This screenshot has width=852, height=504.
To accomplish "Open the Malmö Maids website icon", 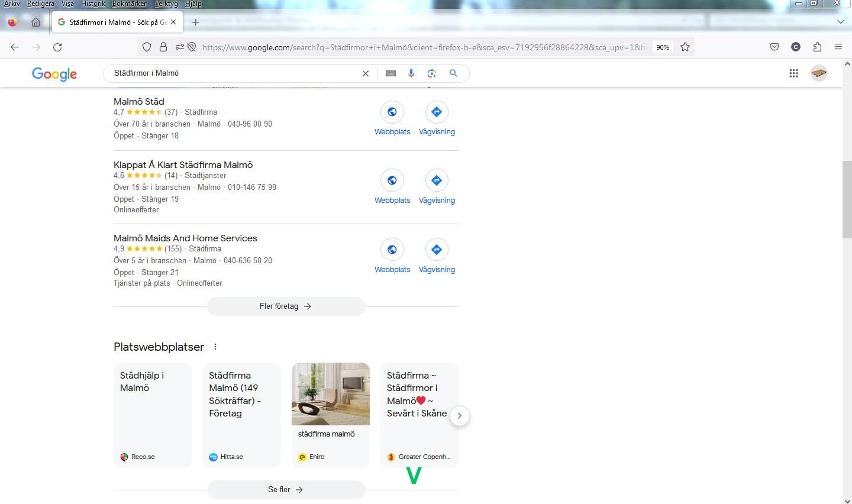I will [392, 250].
